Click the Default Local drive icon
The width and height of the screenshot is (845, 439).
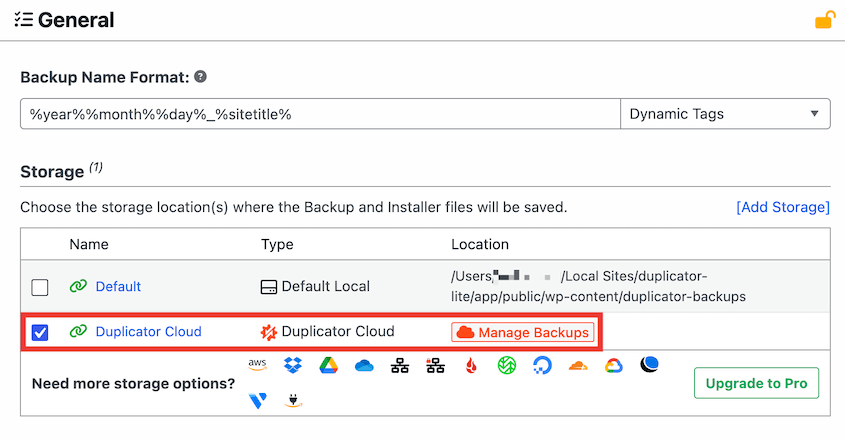pos(268,287)
